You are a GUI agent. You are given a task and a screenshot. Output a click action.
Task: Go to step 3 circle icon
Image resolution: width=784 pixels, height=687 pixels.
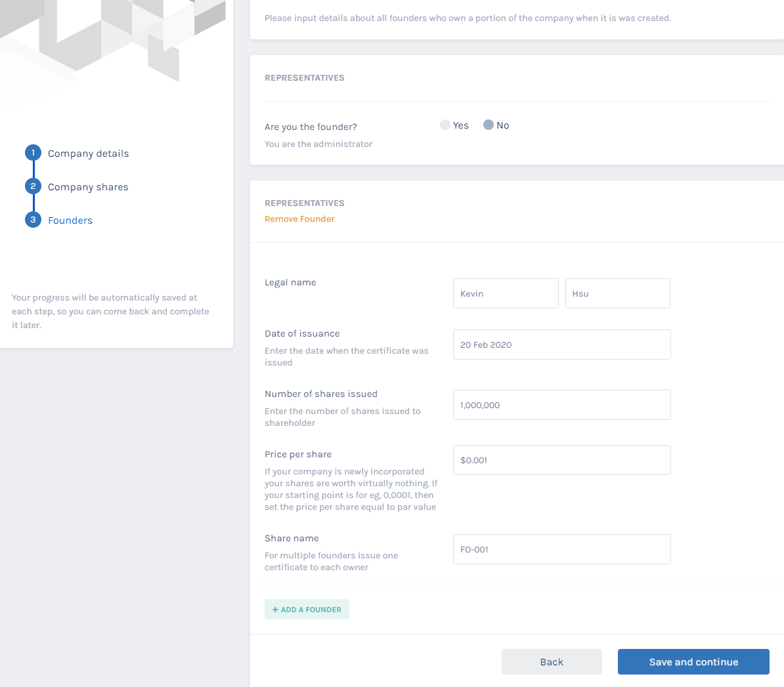pyautogui.click(x=33, y=220)
